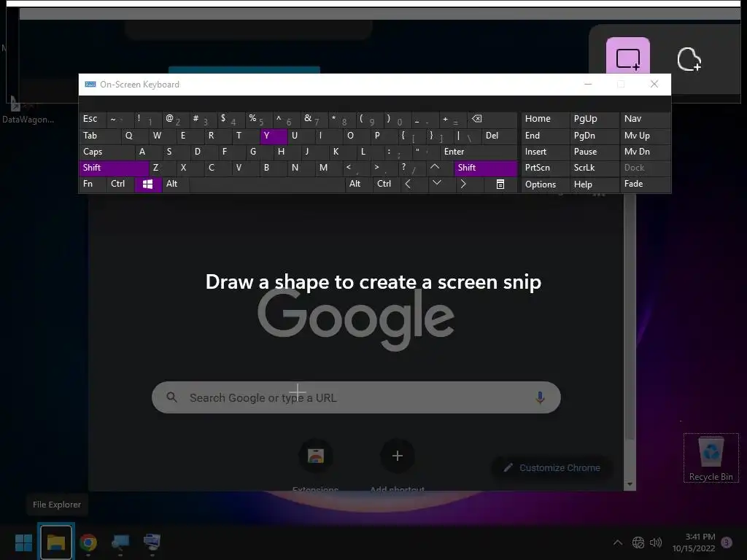747x560 pixels.
Task: Select the freeform snip mode icon
Action: 689,60
